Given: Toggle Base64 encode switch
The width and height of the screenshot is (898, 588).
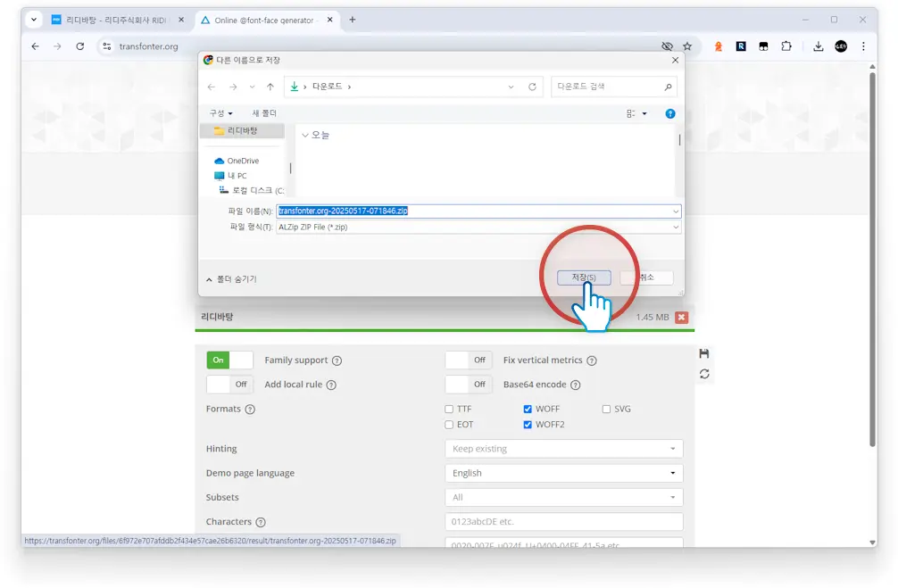Looking at the screenshot, I should pyautogui.click(x=469, y=385).
